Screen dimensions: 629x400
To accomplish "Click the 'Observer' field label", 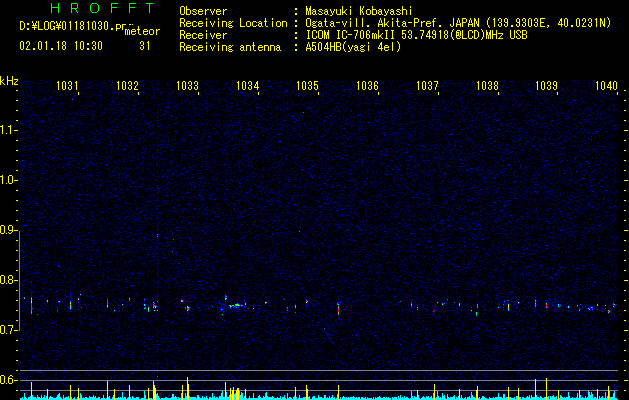I will click(203, 11).
